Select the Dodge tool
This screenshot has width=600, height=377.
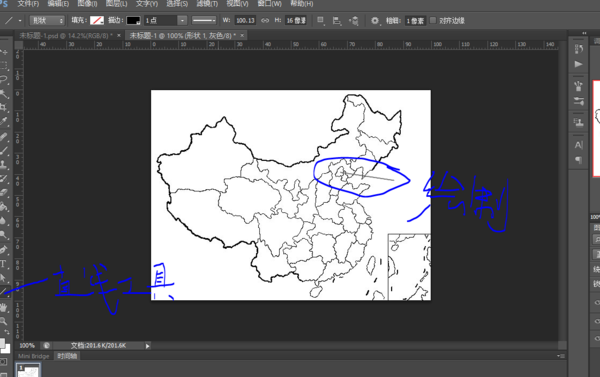tap(4, 234)
